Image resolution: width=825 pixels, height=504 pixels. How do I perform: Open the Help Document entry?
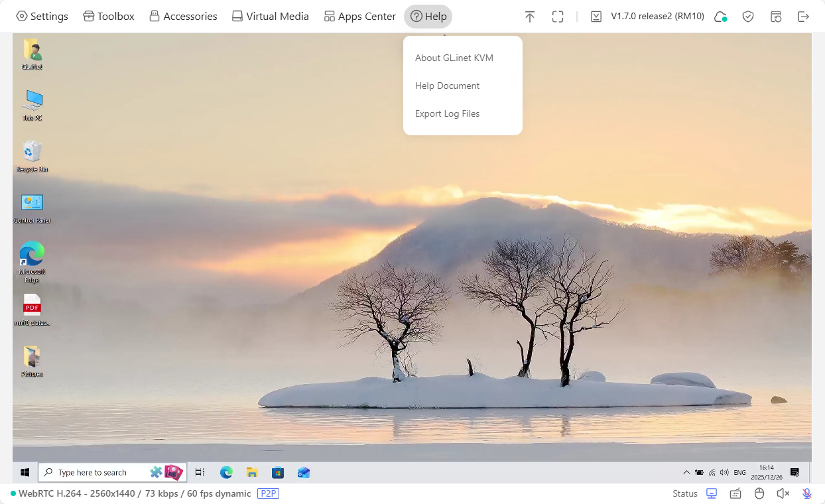[447, 86]
